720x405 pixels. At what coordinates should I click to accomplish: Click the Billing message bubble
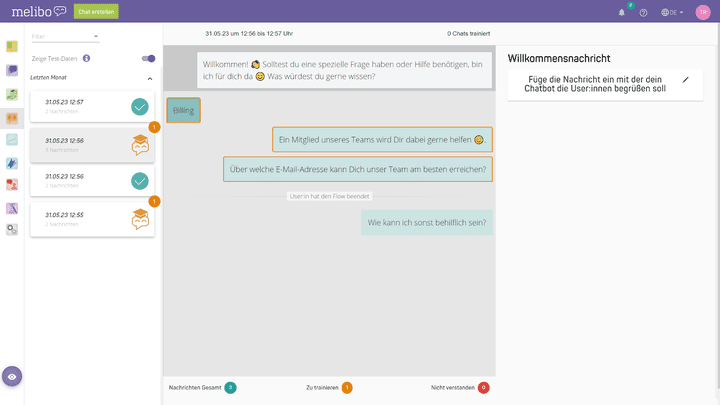[183, 109]
